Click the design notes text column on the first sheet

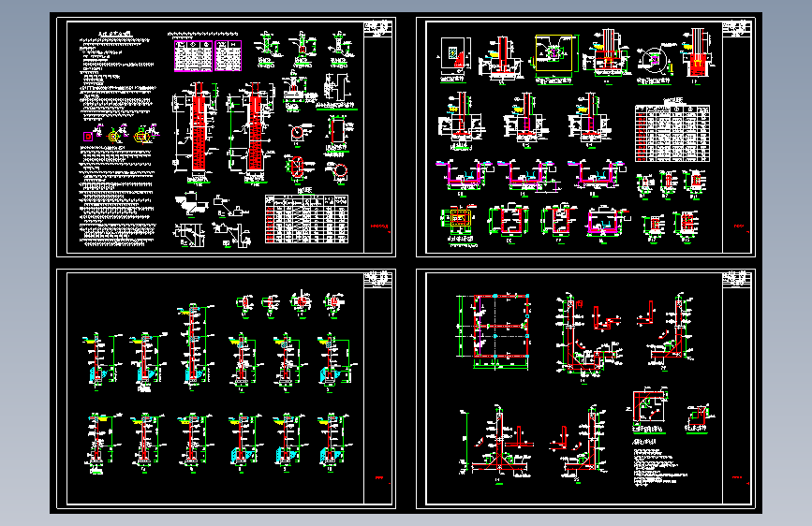pyautogui.click(x=116, y=139)
